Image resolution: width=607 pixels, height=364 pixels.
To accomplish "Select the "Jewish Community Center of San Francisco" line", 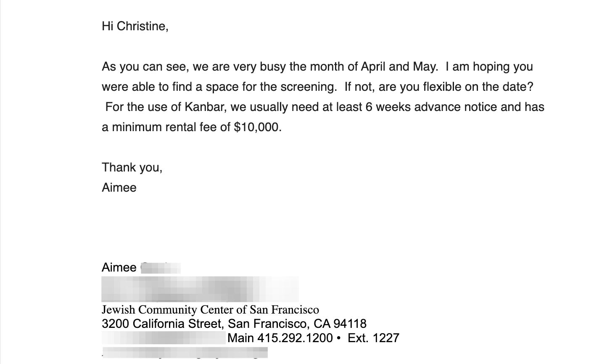I will tap(210, 310).
